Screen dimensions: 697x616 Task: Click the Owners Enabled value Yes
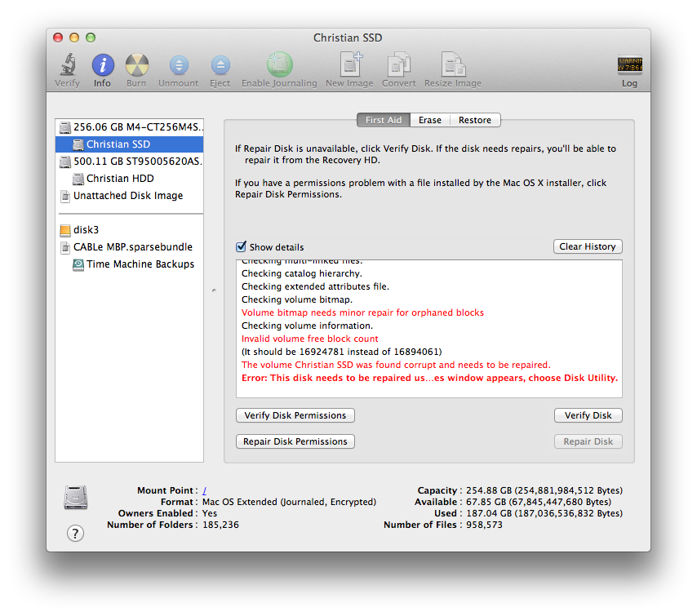[210, 513]
